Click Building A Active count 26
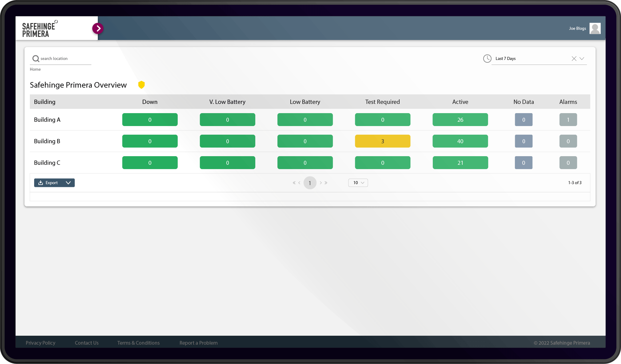 pyautogui.click(x=460, y=120)
